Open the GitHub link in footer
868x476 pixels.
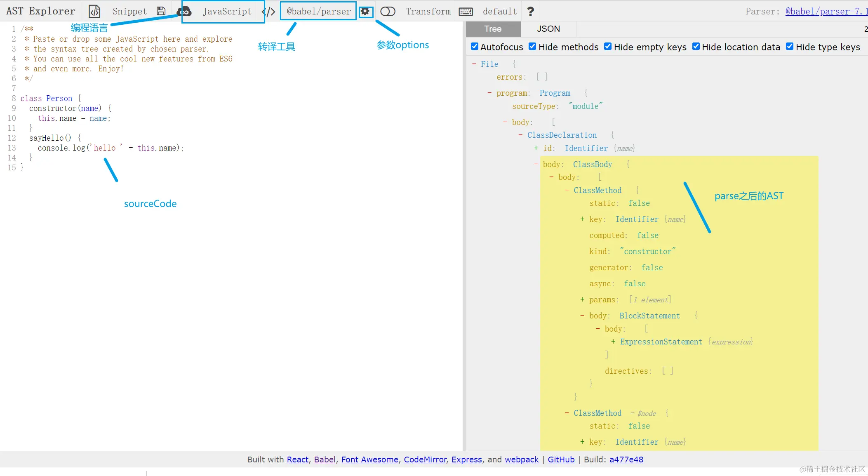(561, 460)
